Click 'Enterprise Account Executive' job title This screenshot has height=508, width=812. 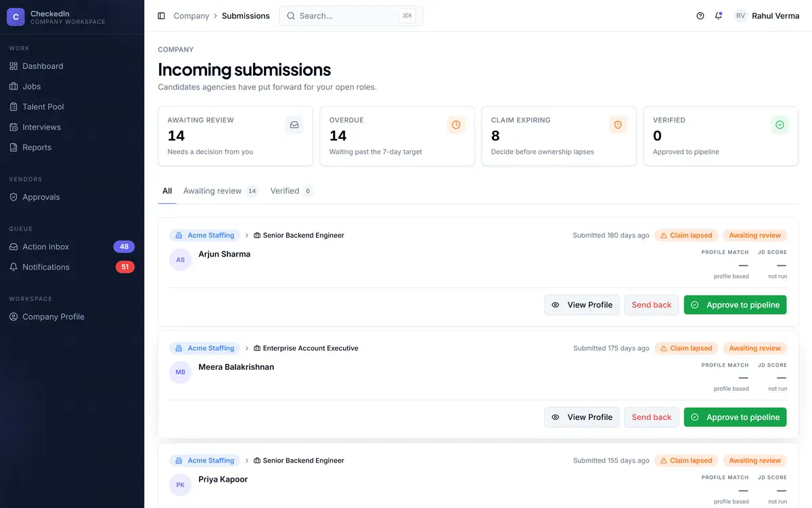coord(311,348)
